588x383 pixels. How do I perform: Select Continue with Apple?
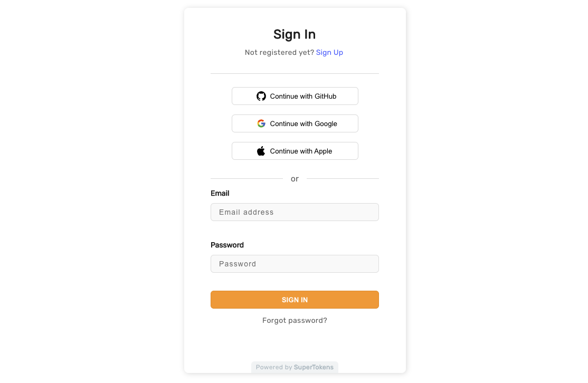coord(295,150)
